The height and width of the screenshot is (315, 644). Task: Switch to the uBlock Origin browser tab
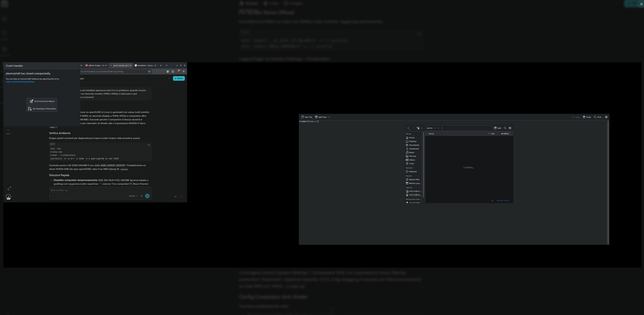click(95, 65)
